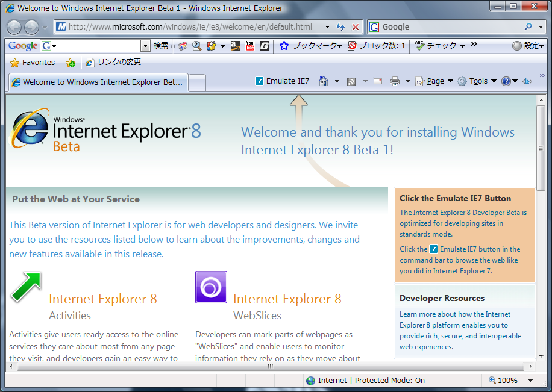The height and width of the screenshot is (392, 552).
Task: Open the Page menu
Action: pyautogui.click(x=434, y=81)
